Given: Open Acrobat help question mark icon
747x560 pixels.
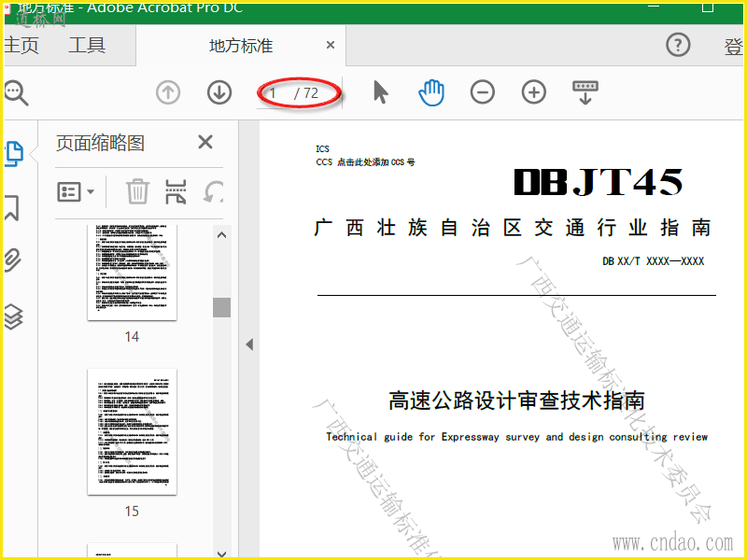Looking at the screenshot, I should pos(678,45).
